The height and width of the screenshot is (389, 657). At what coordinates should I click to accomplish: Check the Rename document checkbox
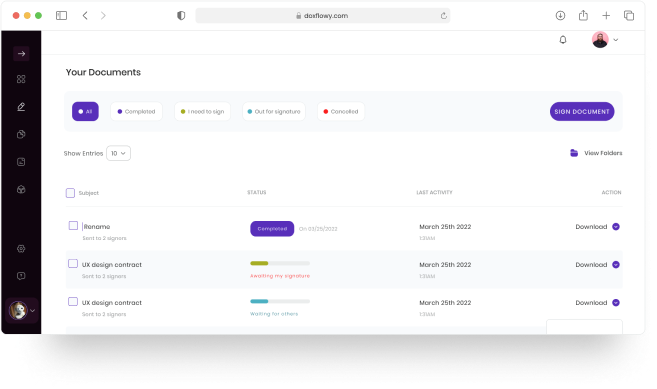[x=73, y=226]
